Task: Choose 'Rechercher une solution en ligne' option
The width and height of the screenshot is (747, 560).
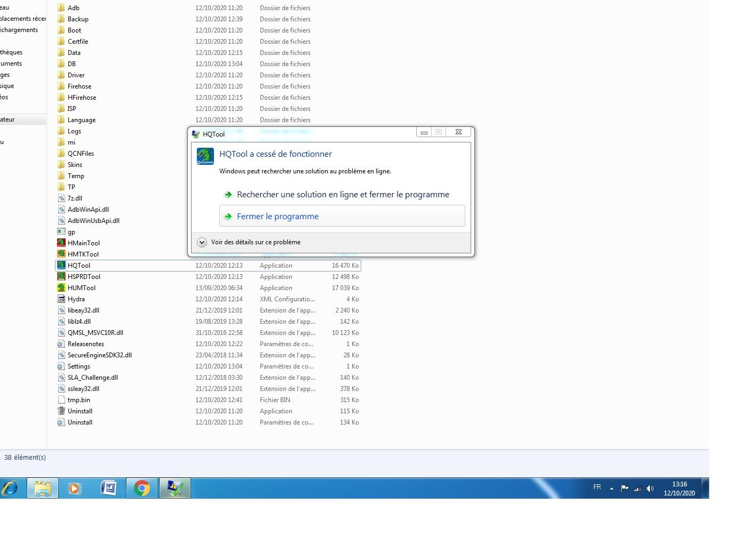Action: point(343,195)
